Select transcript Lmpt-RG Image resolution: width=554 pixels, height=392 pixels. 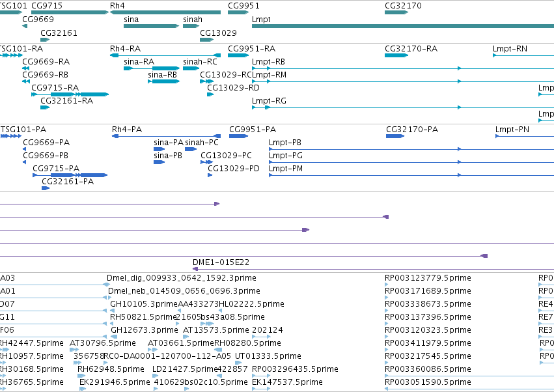click(403, 107)
